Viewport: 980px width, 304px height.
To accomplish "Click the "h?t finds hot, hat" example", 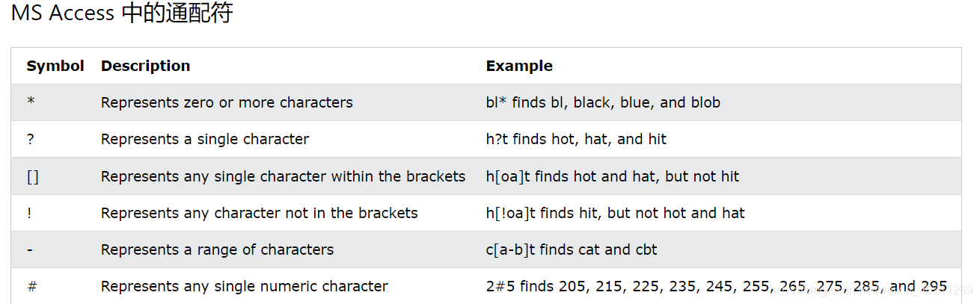I will [576, 139].
